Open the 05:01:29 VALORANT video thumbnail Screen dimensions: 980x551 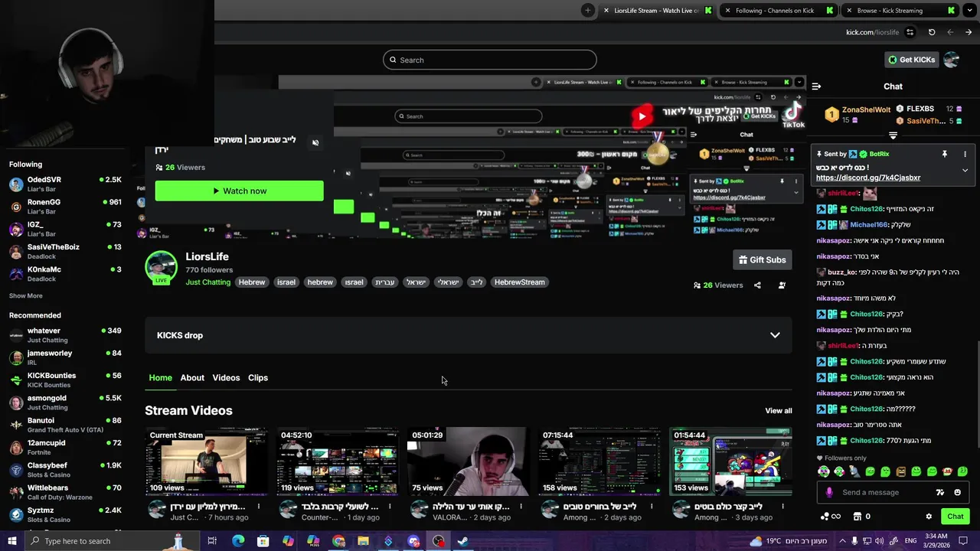467,461
